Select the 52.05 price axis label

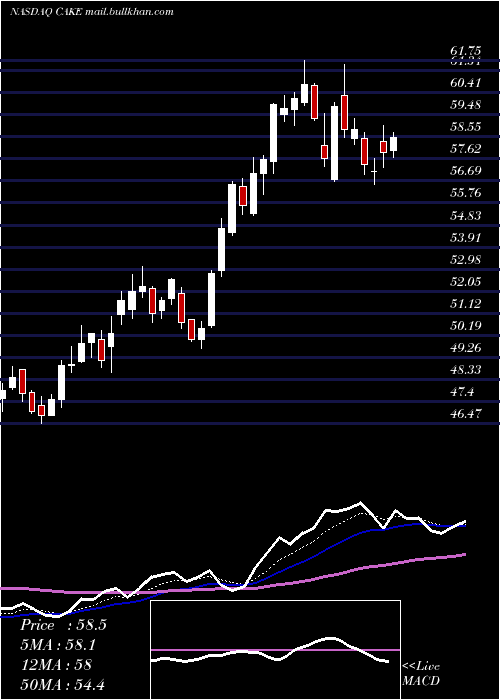point(466,282)
